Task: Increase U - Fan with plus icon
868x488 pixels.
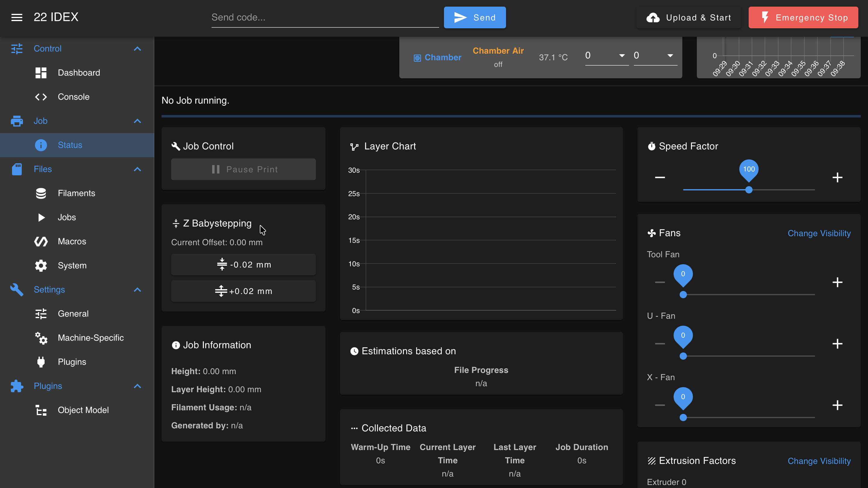Action: 837,343
